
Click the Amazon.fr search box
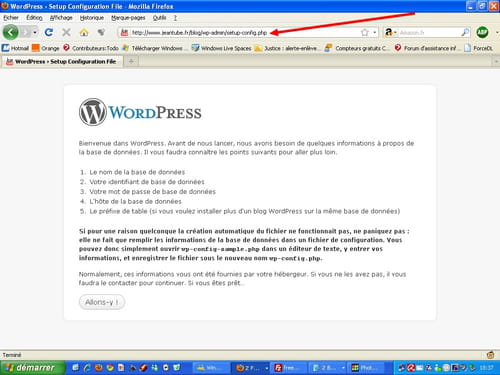(429, 32)
